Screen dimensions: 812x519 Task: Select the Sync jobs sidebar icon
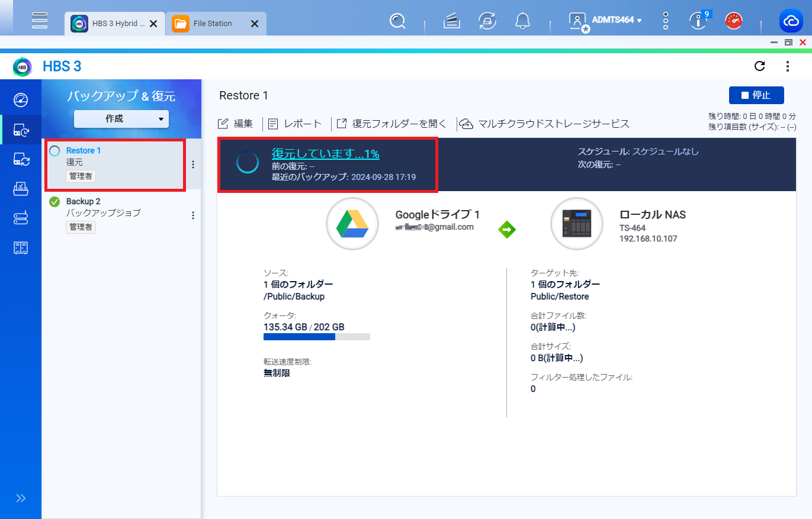pyautogui.click(x=21, y=159)
